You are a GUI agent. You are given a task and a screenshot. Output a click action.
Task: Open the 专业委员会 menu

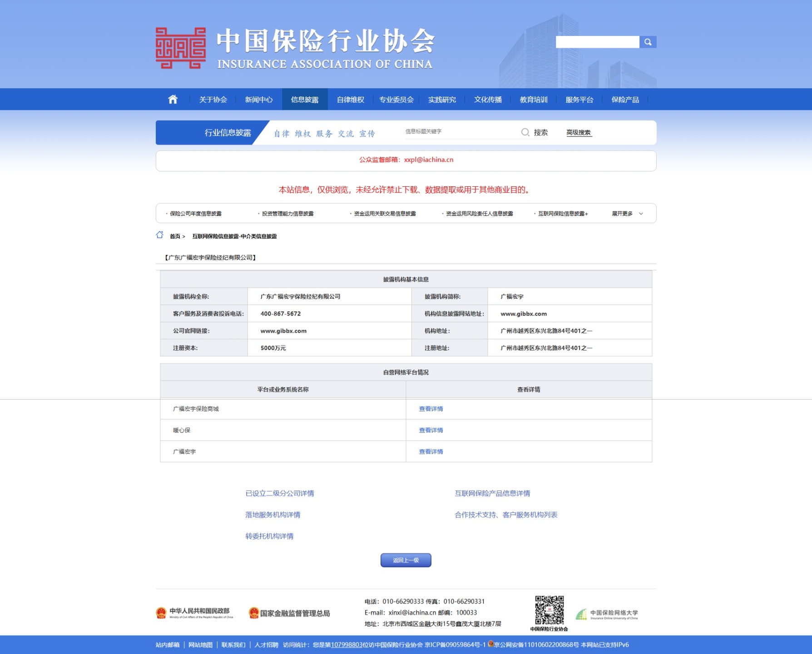[x=396, y=100]
